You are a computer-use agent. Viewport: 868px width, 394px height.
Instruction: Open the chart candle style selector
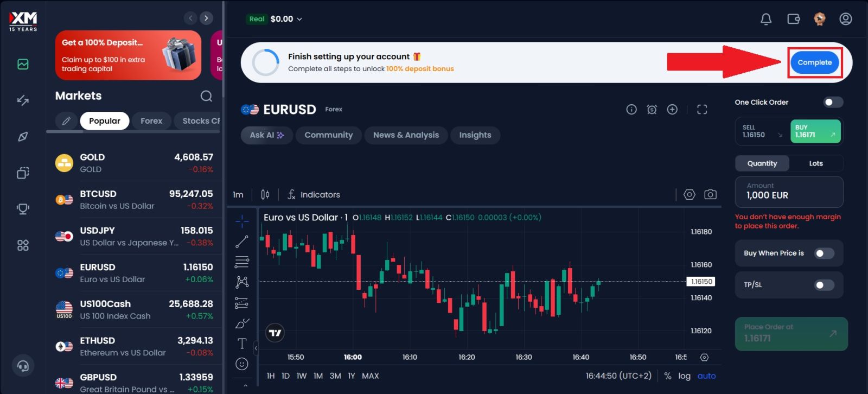(x=265, y=195)
